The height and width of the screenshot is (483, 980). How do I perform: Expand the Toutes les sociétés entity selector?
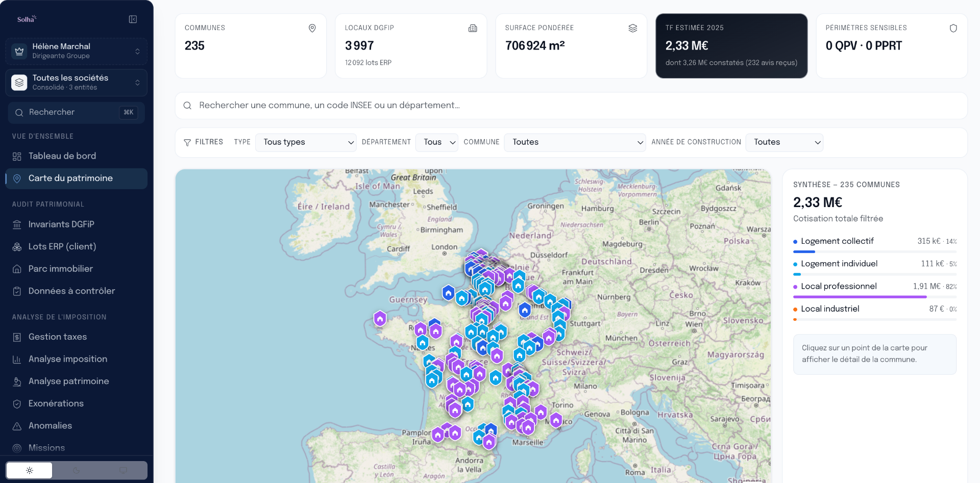point(77,83)
